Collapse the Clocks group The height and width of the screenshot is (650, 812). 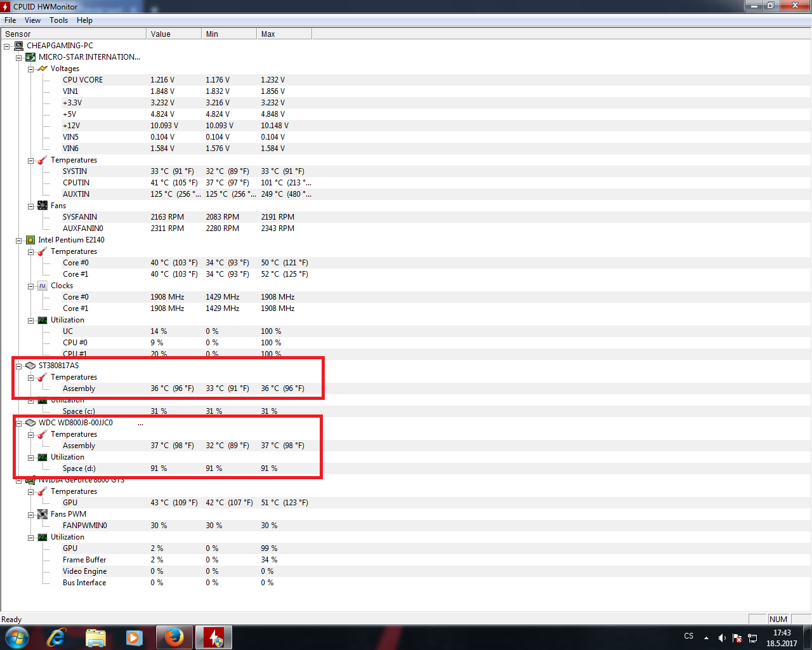tap(30, 286)
